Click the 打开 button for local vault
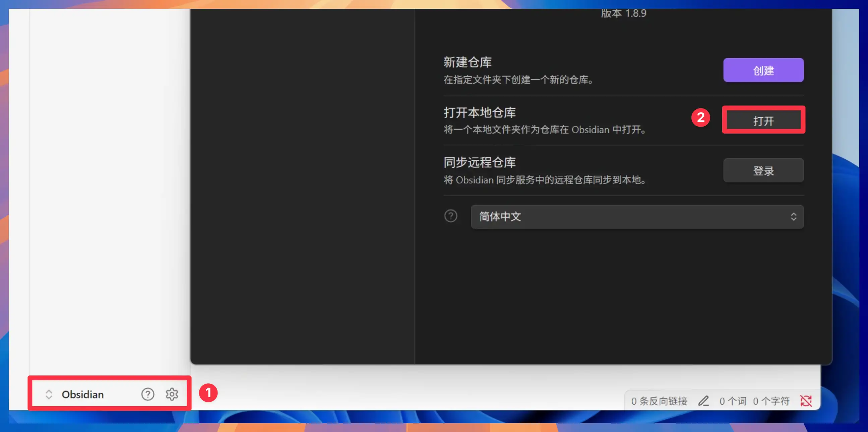The height and width of the screenshot is (432, 868). pyautogui.click(x=763, y=120)
